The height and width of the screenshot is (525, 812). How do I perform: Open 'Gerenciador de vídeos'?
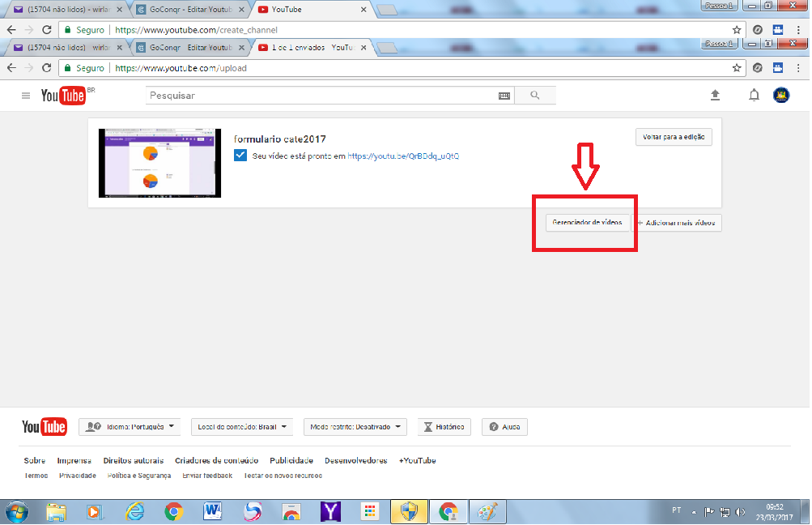coord(587,222)
